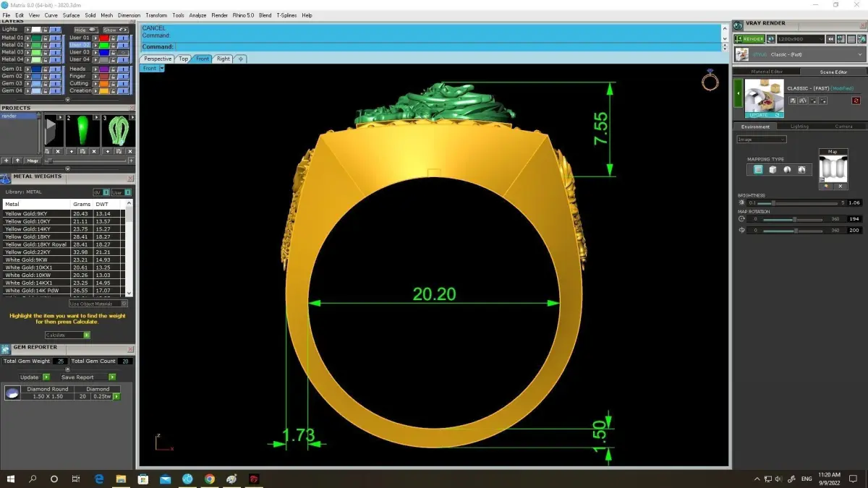The width and height of the screenshot is (868, 488).
Task: Select the fourth mapping type icon
Action: coord(801,170)
